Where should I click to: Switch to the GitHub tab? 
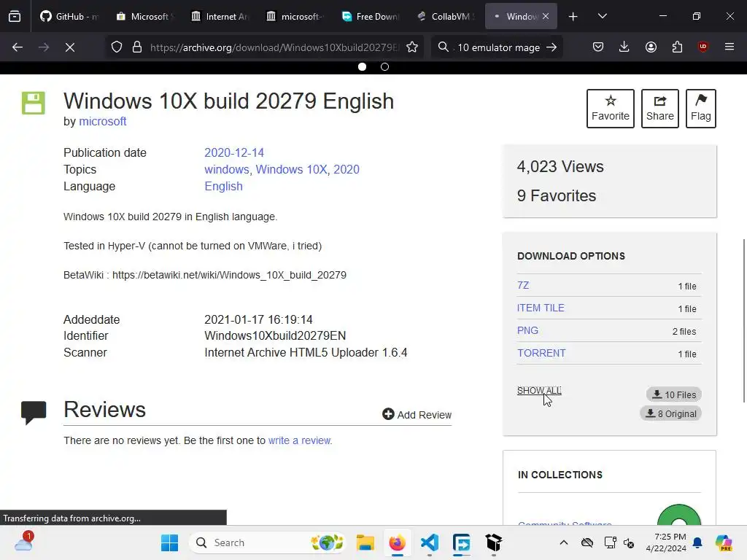70,16
